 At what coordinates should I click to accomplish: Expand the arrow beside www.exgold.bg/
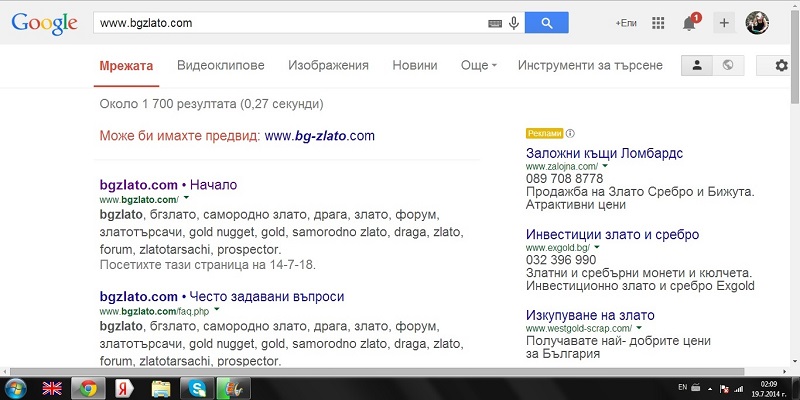pyautogui.click(x=597, y=247)
